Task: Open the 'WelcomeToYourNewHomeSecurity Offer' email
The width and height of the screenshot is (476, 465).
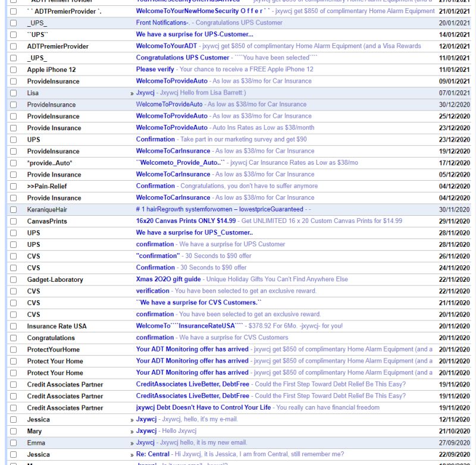Action: 203,11
